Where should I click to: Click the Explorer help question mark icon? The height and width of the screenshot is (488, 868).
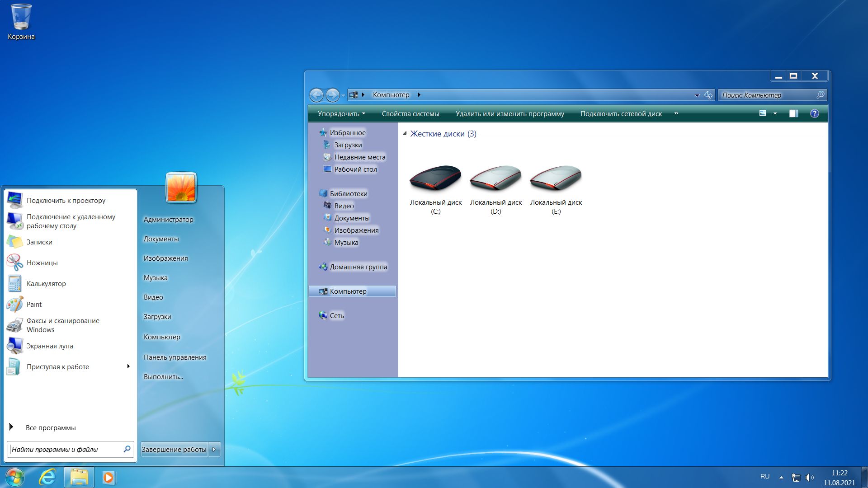coord(814,114)
